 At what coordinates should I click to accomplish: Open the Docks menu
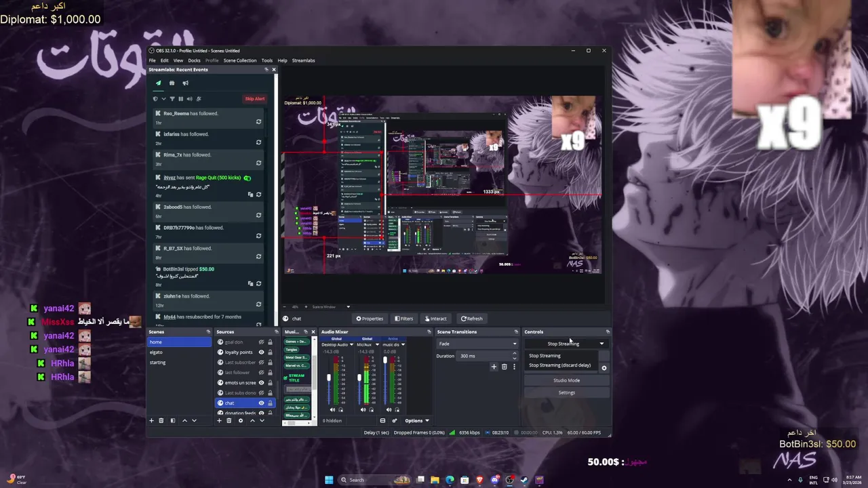pyautogui.click(x=194, y=60)
